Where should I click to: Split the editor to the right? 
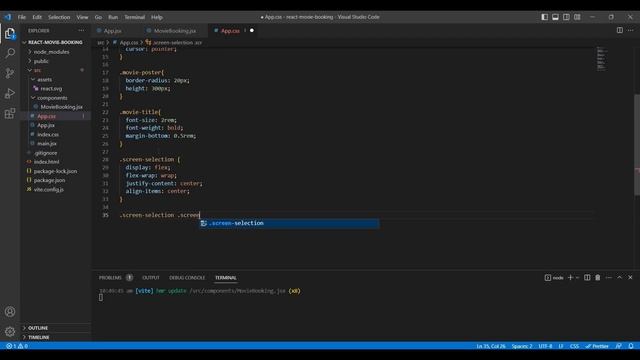620,30
